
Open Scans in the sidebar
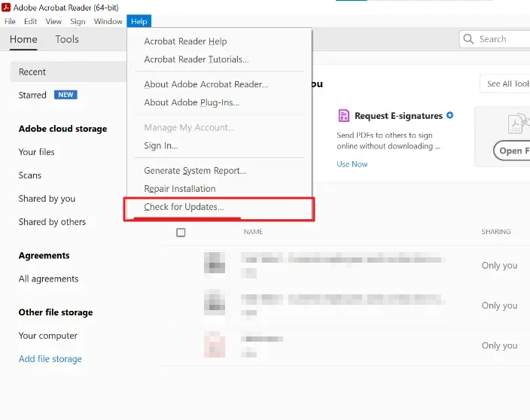coord(30,175)
